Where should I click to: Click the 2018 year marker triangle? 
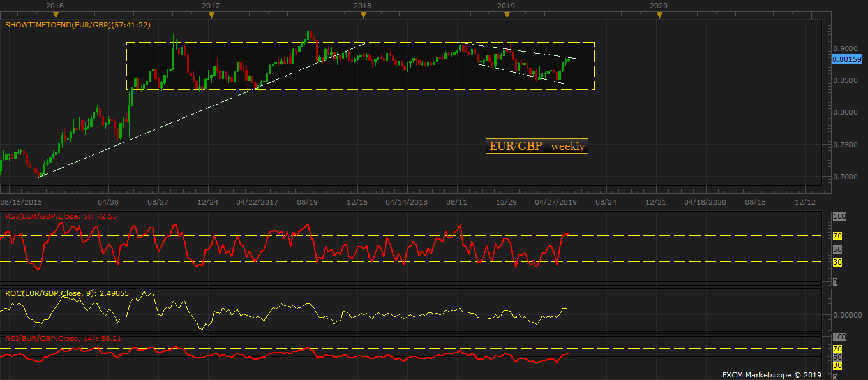click(x=363, y=15)
